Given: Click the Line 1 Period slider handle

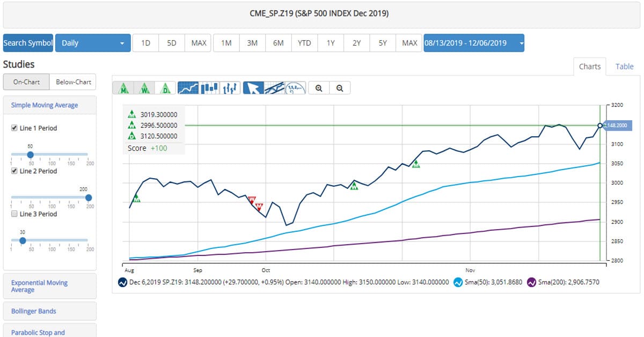Looking at the screenshot, I should click(x=30, y=155).
